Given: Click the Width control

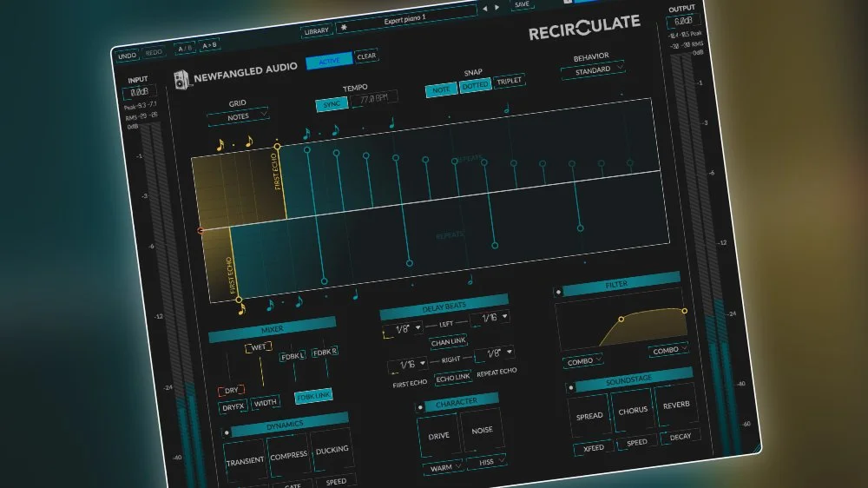Looking at the screenshot, I should (265, 403).
